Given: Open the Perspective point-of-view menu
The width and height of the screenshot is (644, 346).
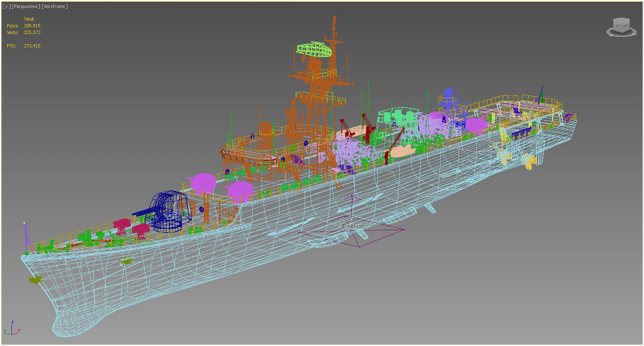Looking at the screenshot, I should tap(26, 7).
